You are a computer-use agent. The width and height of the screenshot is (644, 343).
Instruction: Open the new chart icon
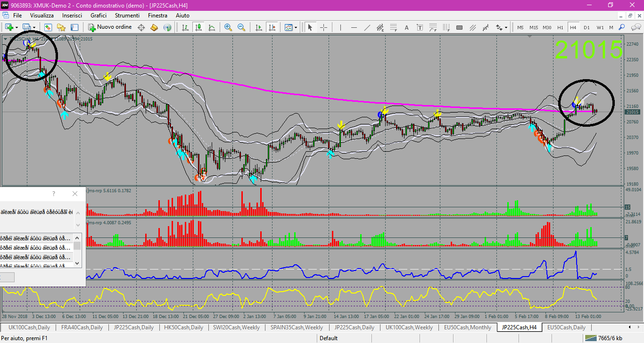pos(9,27)
